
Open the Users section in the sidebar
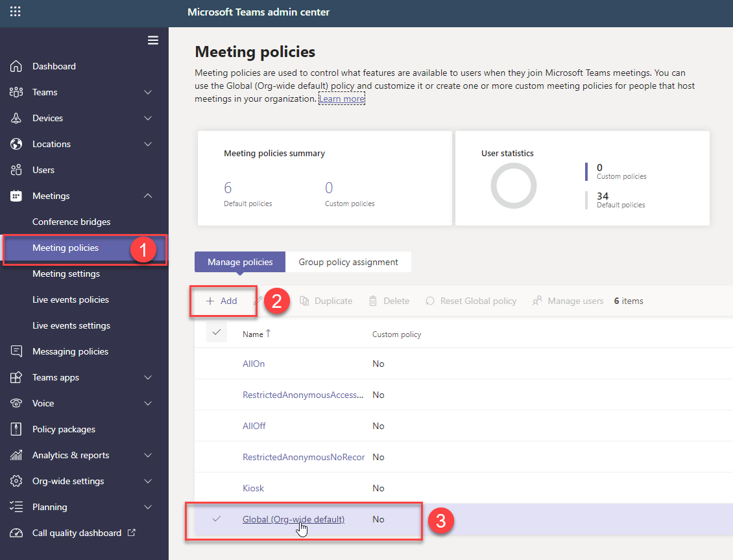click(43, 169)
